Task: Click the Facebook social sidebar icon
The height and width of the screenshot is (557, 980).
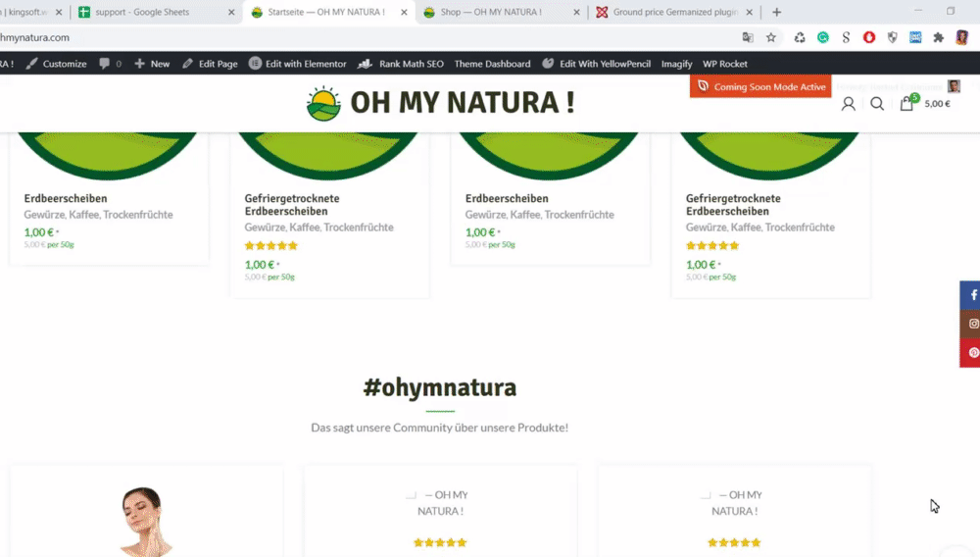Action: coord(972,295)
